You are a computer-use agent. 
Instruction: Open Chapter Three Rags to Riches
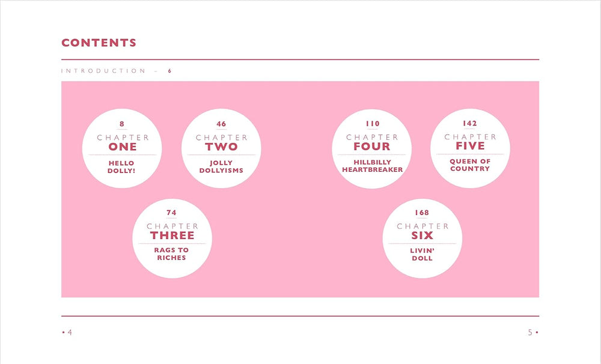tap(172, 238)
